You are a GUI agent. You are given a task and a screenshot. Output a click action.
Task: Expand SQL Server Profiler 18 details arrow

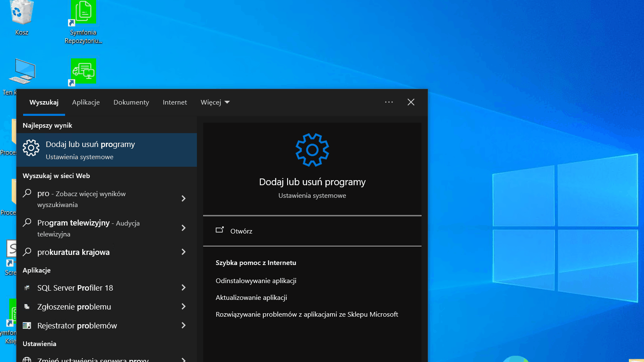183,287
